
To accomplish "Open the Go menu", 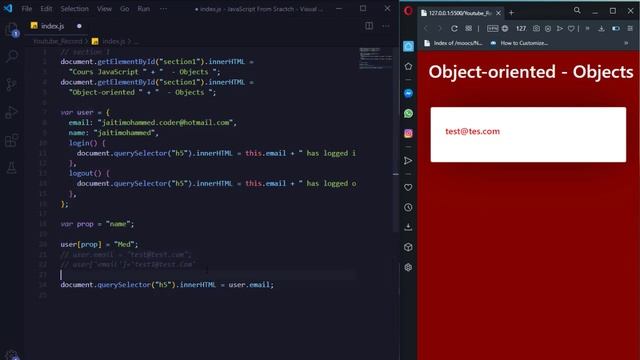I will click(x=124, y=9).
